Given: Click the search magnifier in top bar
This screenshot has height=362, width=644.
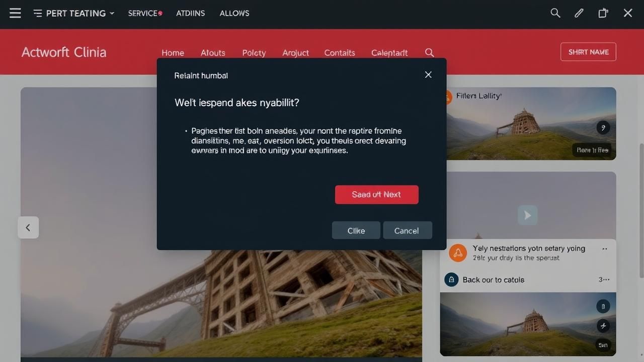Looking at the screenshot, I should [555, 13].
